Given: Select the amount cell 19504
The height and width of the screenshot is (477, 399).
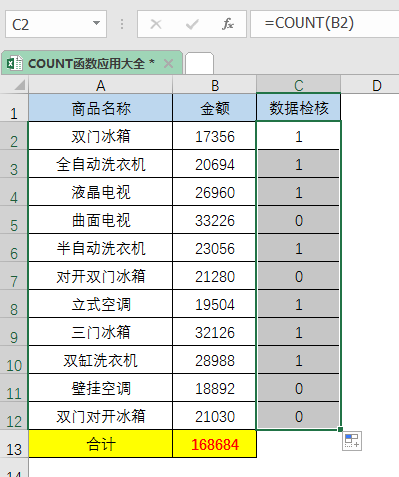Looking at the screenshot, I should 215,304.
